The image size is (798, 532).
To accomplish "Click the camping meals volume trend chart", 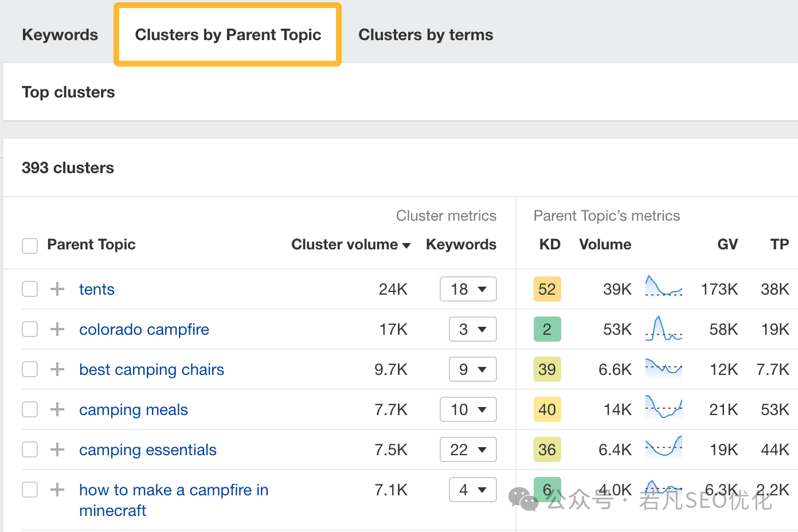I will pos(664,406).
